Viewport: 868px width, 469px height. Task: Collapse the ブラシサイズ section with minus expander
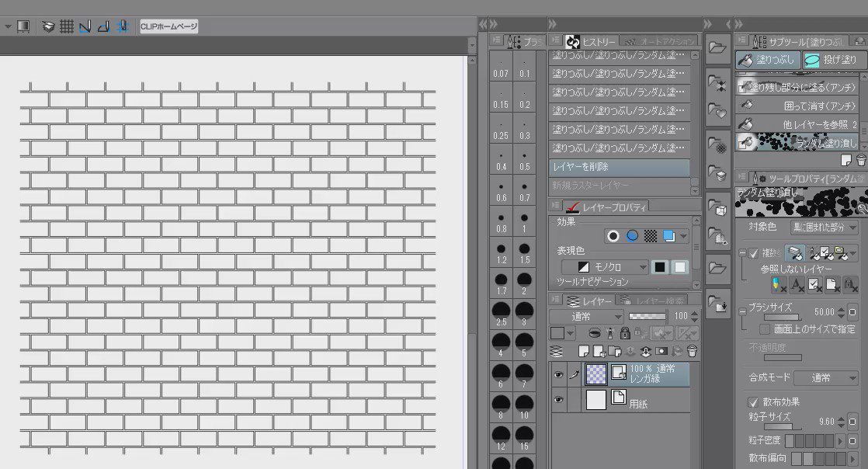[742, 311]
